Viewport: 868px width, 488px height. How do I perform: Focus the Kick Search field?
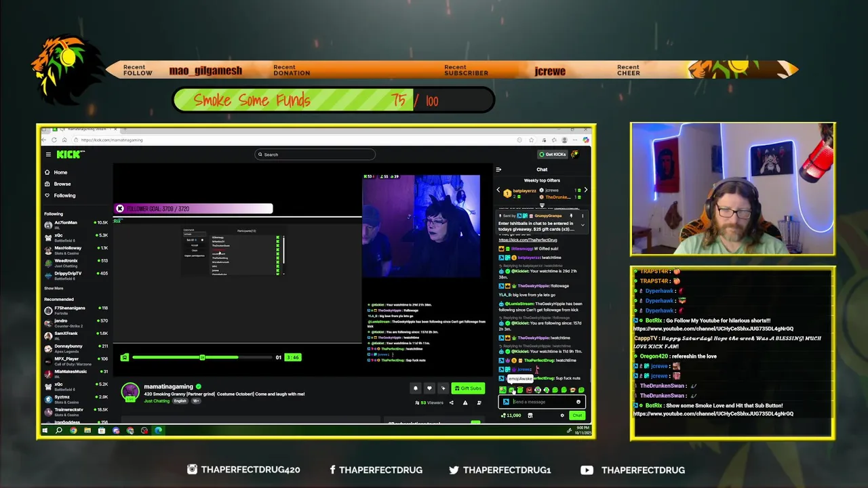click(315, 155)
